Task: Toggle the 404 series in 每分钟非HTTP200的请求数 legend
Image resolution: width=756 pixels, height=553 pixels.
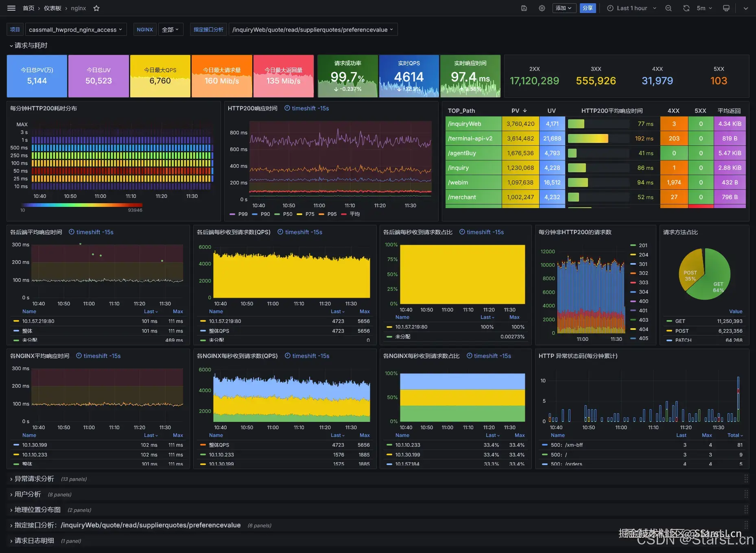Action: pyautogui.click(x=643, y=329)
